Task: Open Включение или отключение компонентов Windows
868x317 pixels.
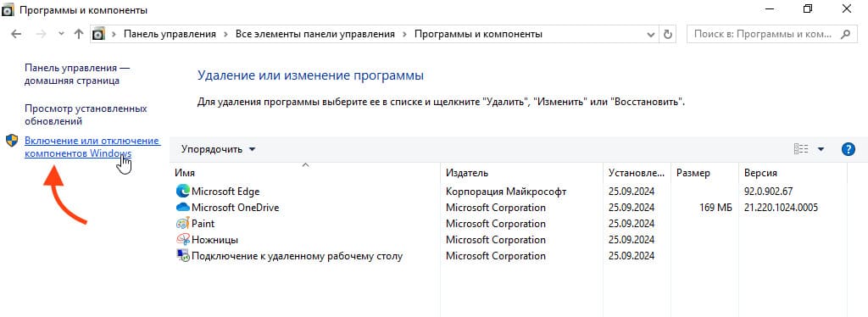Action: tap(92, 147)
